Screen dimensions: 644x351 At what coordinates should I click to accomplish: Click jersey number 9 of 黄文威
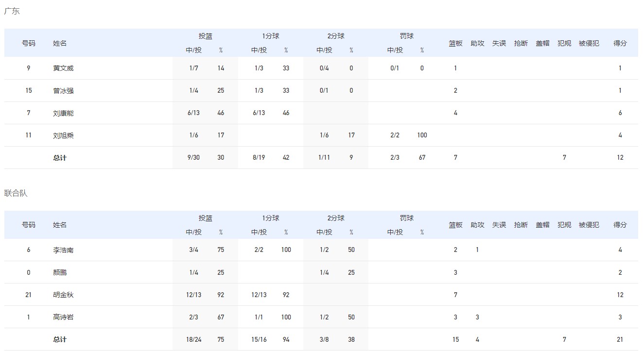click(x=29, y=68)
